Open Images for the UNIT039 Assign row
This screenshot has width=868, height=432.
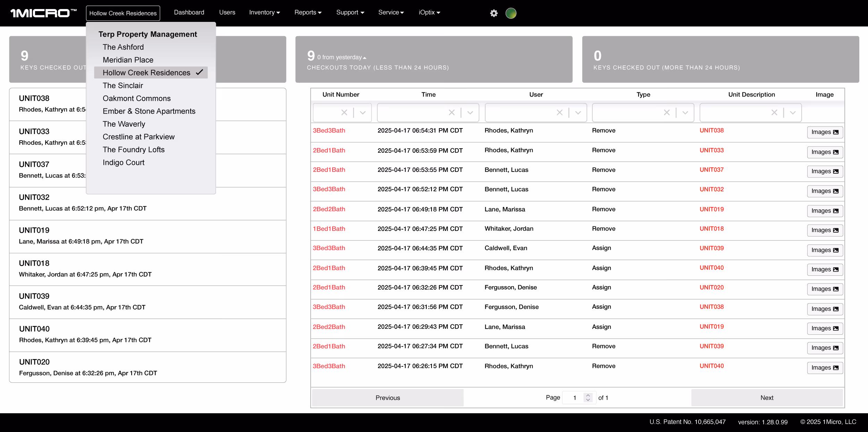[825, 250]
